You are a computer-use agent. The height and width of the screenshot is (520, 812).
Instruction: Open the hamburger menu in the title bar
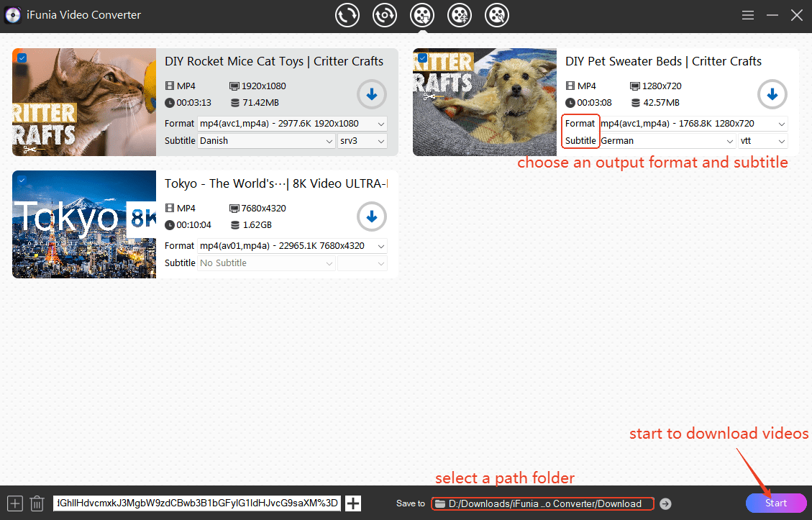(748, 15)
